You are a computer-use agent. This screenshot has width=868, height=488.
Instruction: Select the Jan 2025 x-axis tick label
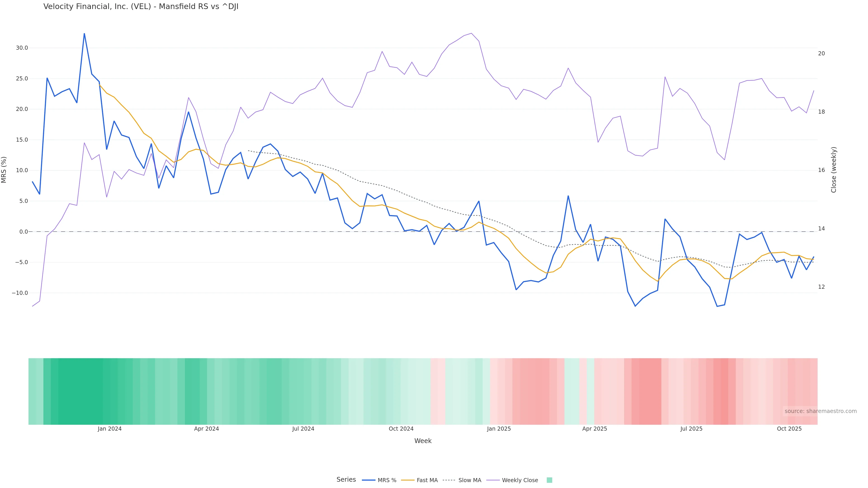tap(499, 429)
